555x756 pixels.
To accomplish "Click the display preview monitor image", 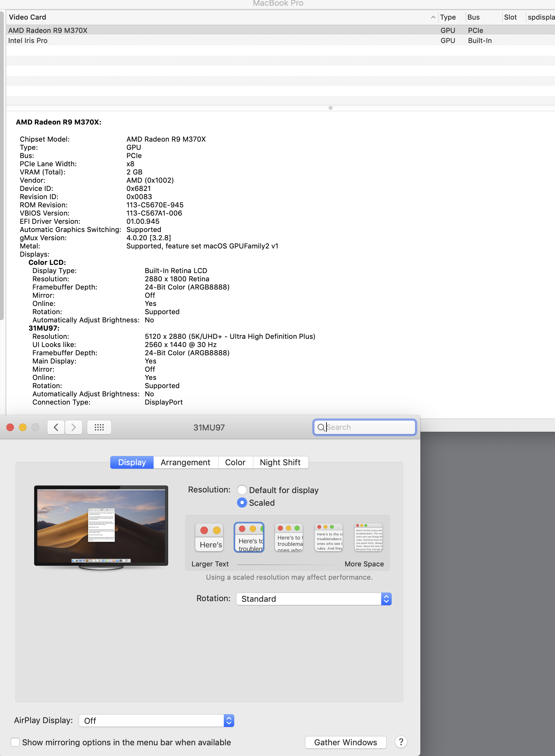I will (101, 527).
